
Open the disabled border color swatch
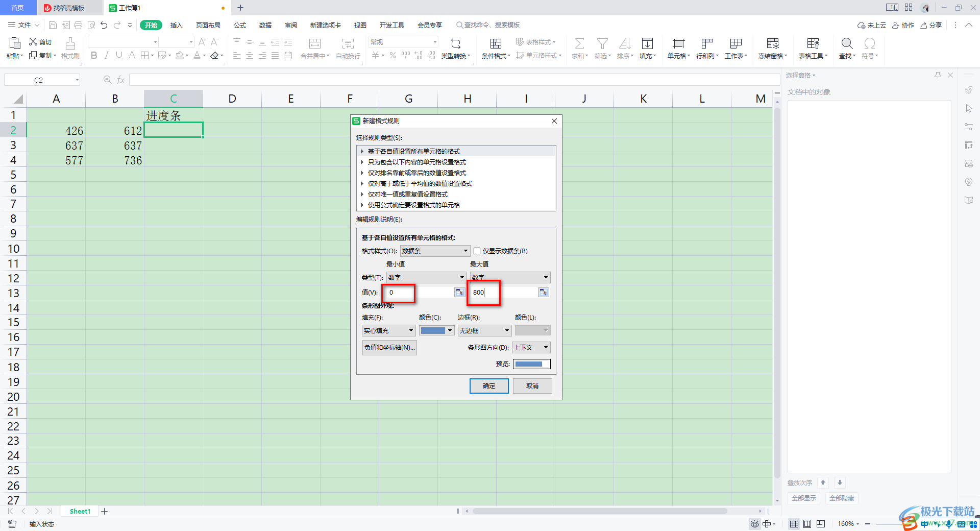(532, 330)
